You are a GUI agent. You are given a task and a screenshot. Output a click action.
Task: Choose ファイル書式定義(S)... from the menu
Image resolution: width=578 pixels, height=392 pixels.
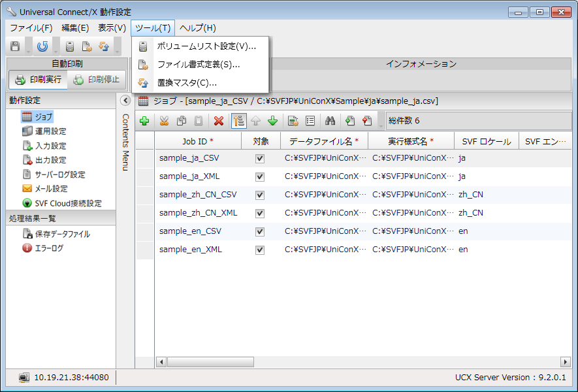pos(201,65)
